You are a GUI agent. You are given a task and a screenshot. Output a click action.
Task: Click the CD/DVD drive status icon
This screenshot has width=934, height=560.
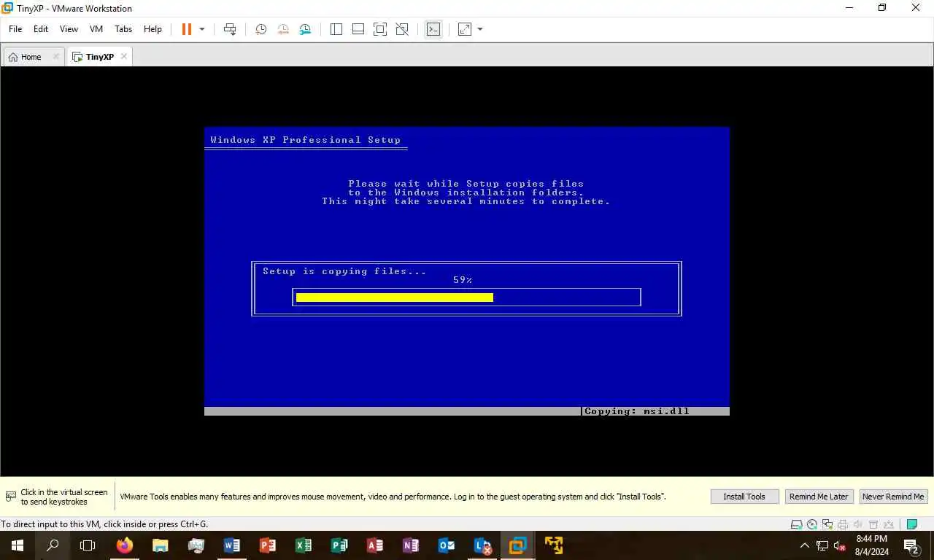[x=813, y=524]
